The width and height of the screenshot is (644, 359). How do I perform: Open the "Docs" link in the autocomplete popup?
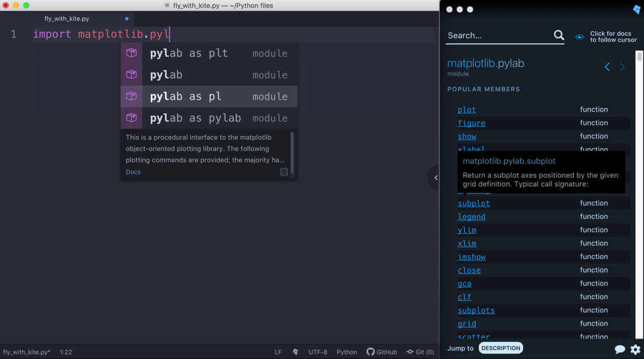[x=133, y=172]
